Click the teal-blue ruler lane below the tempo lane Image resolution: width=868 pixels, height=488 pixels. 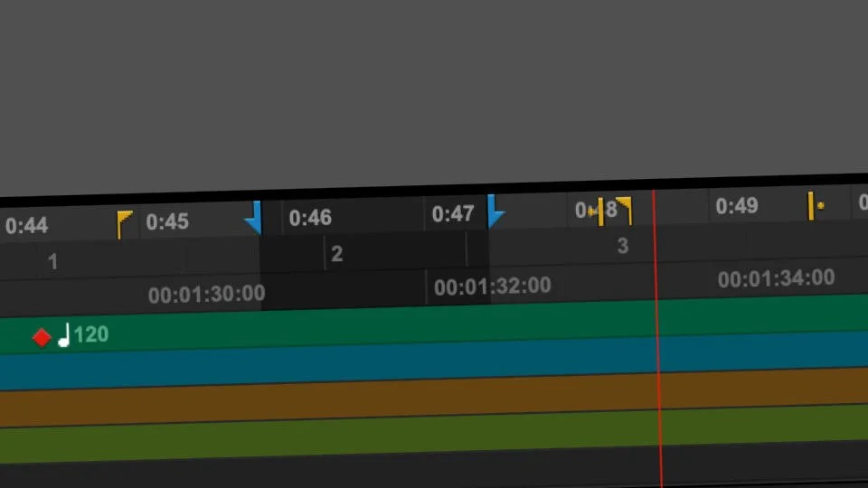(434, 361)
